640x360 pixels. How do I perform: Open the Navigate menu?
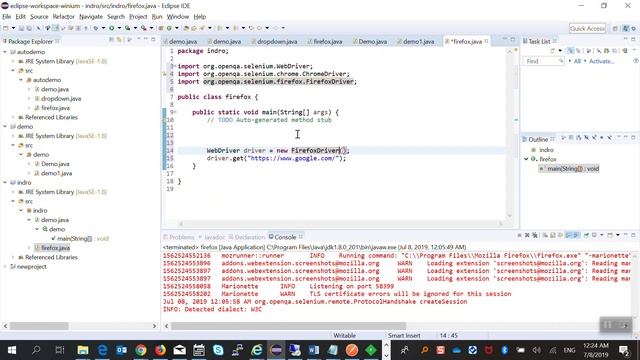[91, 17]
